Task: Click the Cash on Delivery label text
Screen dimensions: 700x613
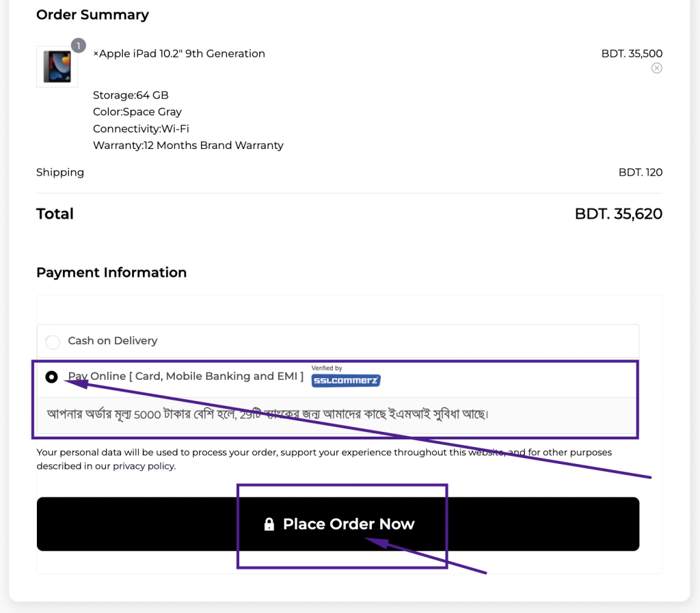Action: [113, 340]
